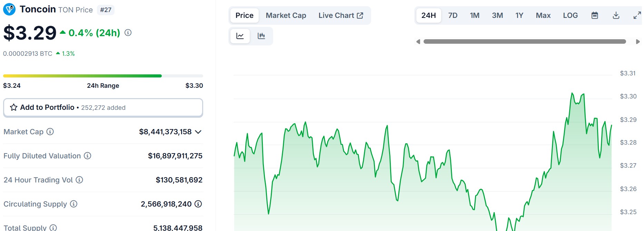Open the calendar date range picker

pyautogui.click(x=595, y=15)
